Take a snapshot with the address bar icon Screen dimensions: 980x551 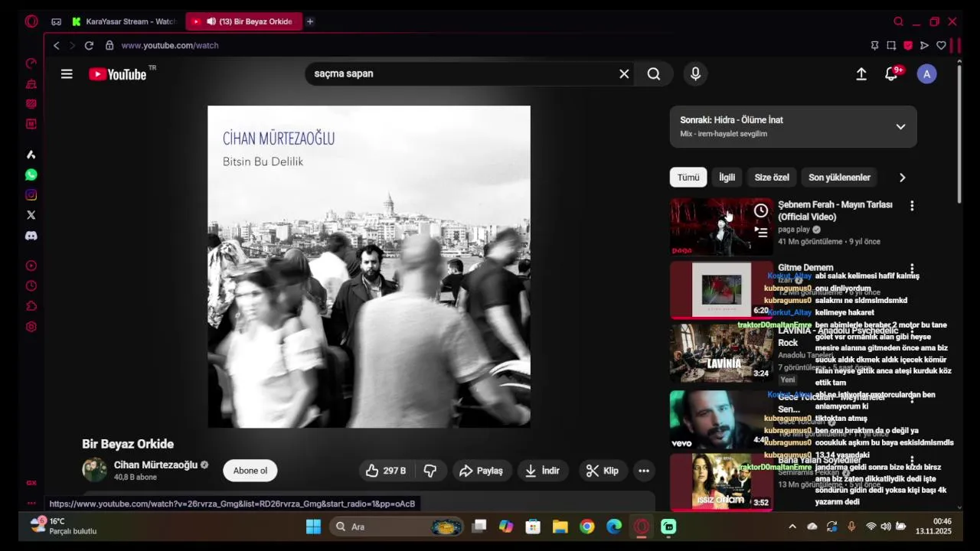tap(891, 46)
